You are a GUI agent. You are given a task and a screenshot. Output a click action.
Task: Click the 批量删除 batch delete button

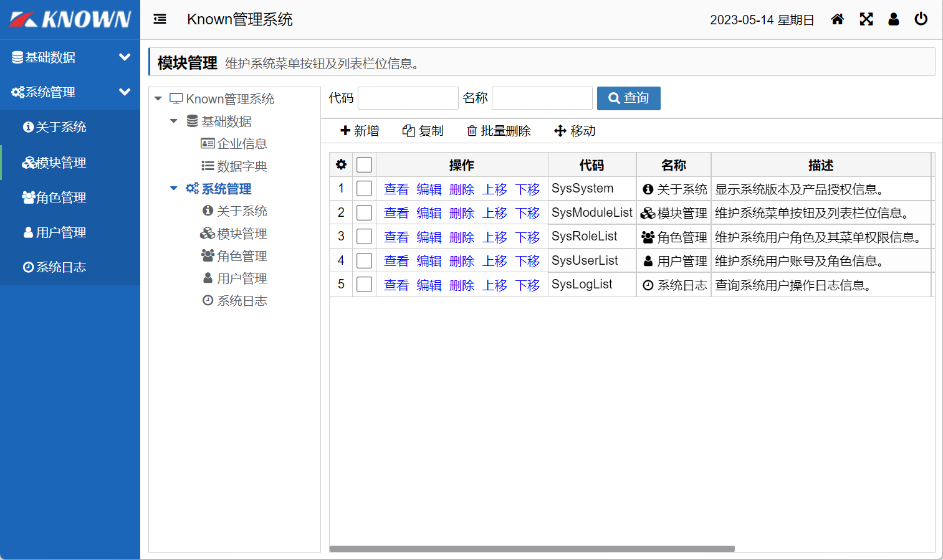click(499, 131)
